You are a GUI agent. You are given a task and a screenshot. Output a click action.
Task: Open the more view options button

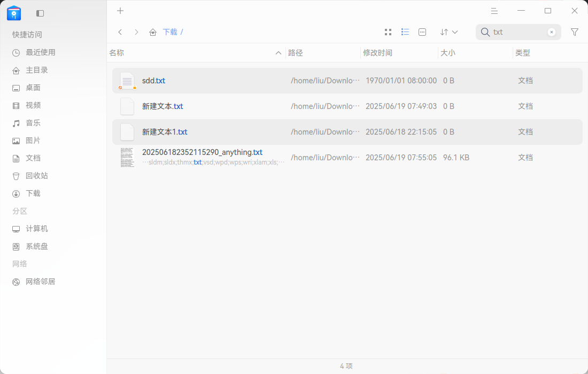coord(422,32)
